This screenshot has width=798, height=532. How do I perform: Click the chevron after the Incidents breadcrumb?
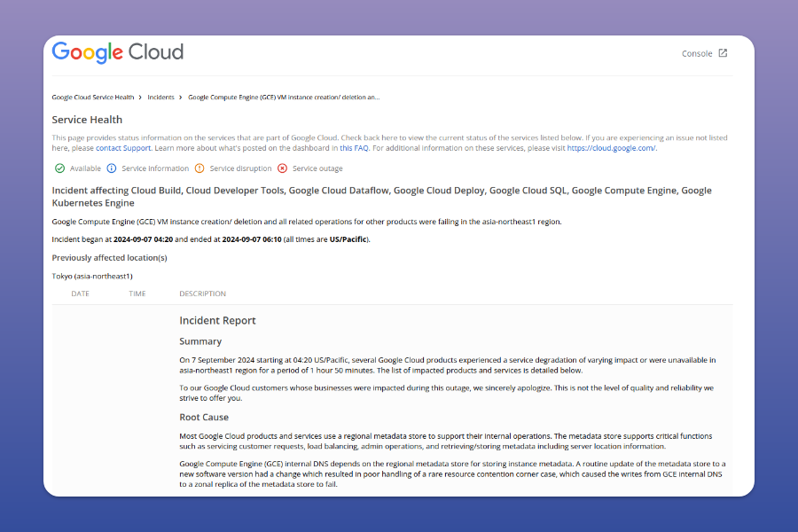[x=178, y=97]
